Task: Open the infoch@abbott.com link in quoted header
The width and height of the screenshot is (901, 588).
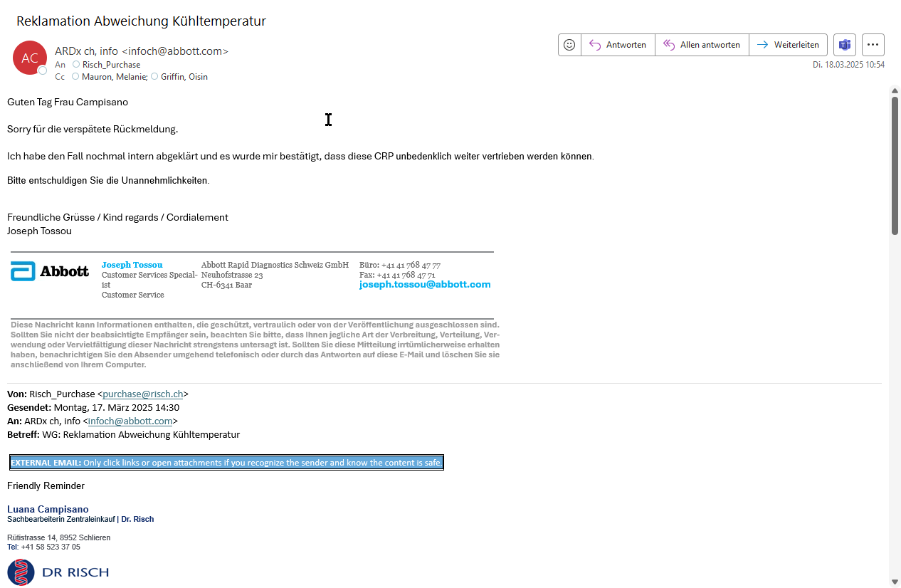Action: (130, 421)
